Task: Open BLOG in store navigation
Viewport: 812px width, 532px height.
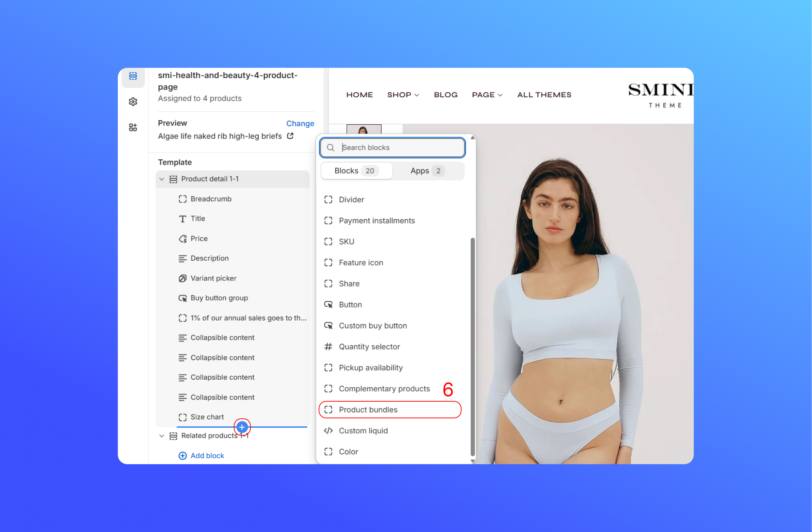Action: (446, 95)
